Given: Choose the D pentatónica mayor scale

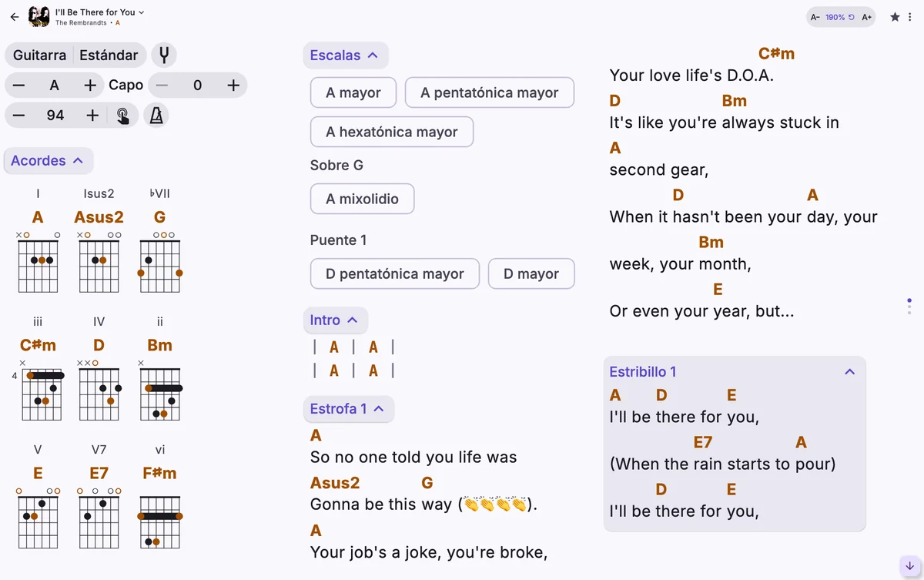Looking at the screenshot, I should [x=395, y=274].
